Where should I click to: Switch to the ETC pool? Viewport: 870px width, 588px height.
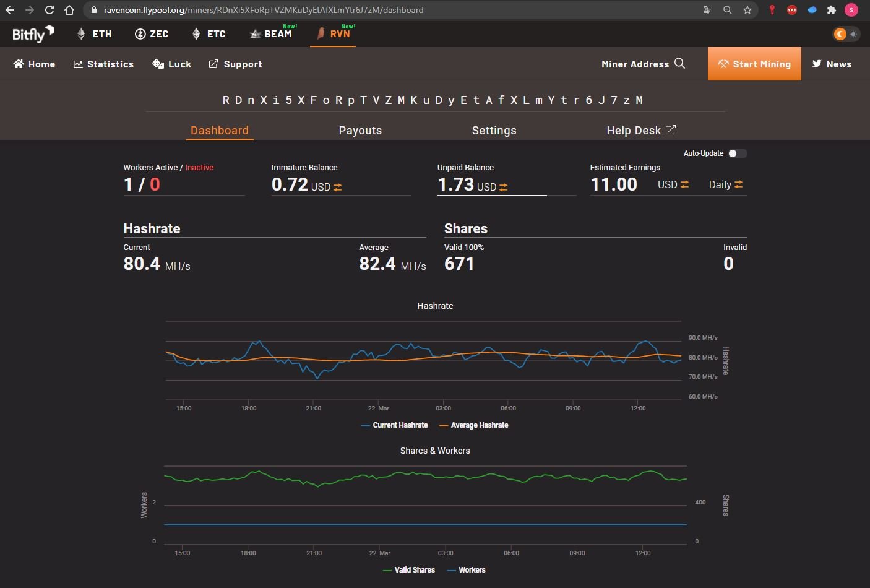(209, 34)
